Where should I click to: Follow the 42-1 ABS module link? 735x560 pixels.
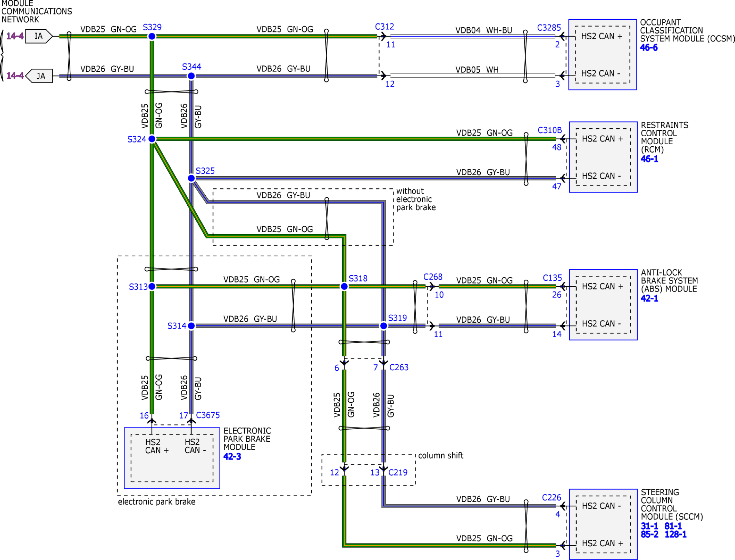(649, 298)
